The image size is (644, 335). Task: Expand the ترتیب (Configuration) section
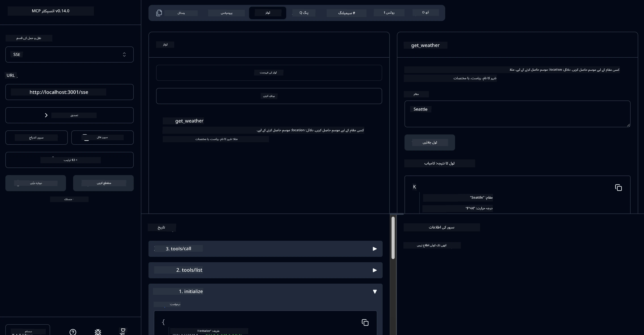click(x=70, y=160)
